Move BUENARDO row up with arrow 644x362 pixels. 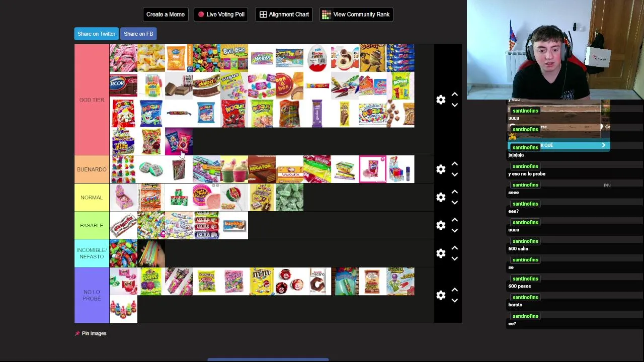tap(454, 164)
